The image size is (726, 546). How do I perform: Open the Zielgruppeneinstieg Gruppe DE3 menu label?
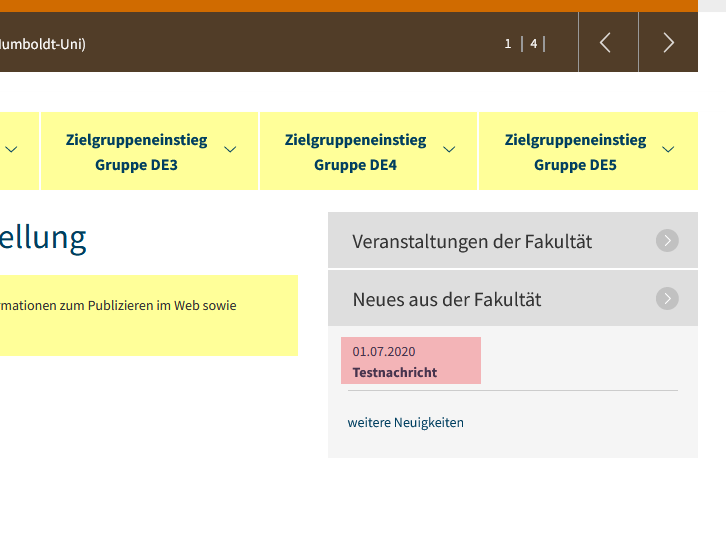coord(137,152)
